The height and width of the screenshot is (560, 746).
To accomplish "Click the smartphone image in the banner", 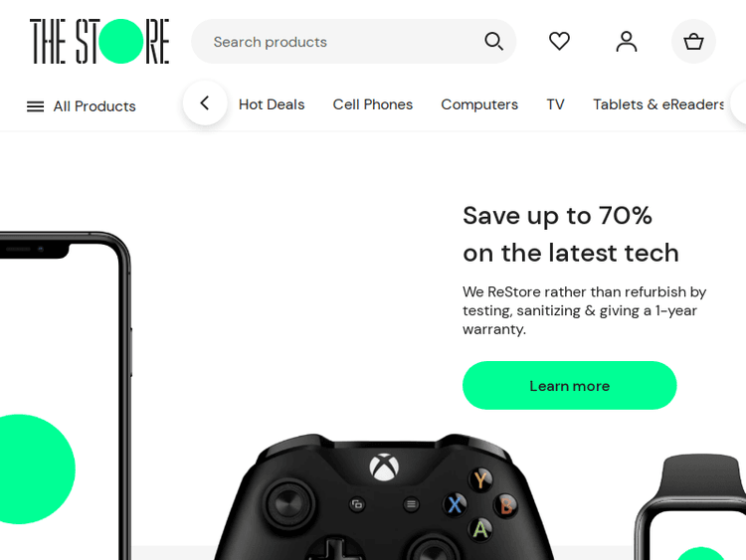I will [66, 396].
